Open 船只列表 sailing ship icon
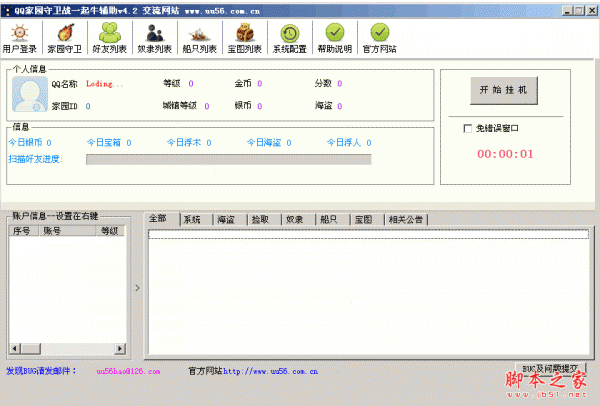 coord(199,34)
